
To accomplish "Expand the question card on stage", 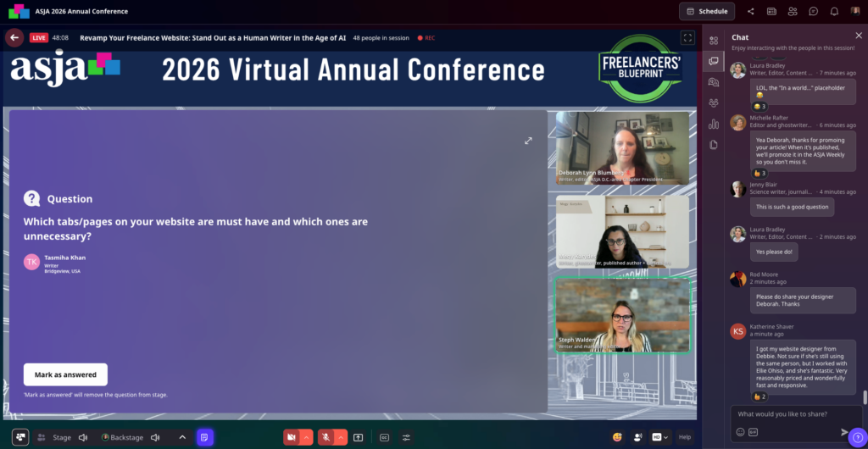I will click(x=528, y=141).
